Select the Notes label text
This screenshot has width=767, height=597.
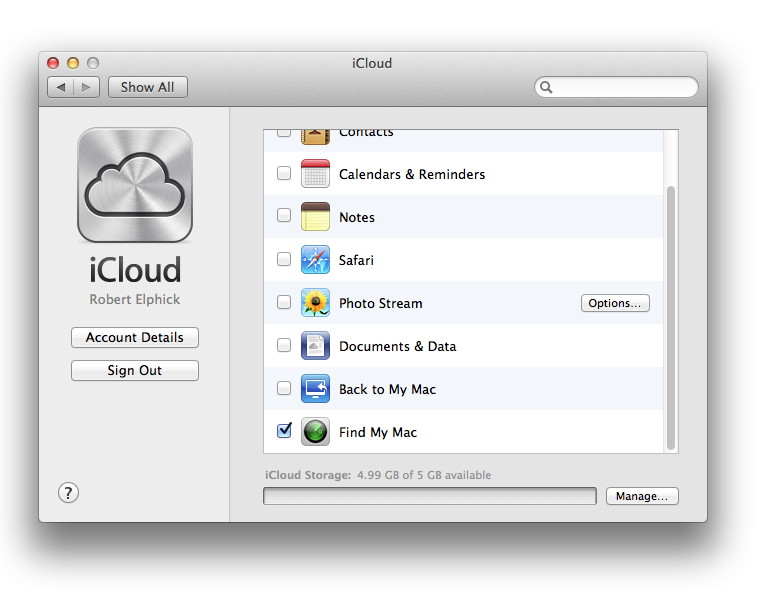point(357,217)
